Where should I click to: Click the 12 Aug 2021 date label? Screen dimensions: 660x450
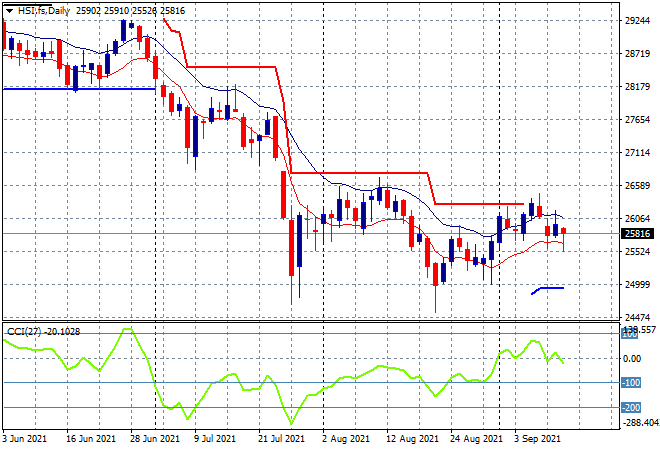coord(412,439)
